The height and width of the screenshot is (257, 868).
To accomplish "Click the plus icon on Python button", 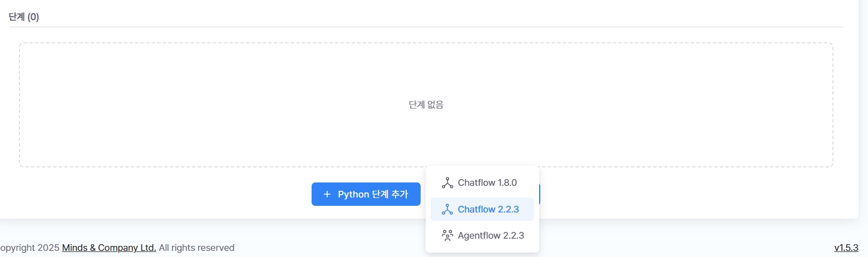I will click(x=327, y=194).
